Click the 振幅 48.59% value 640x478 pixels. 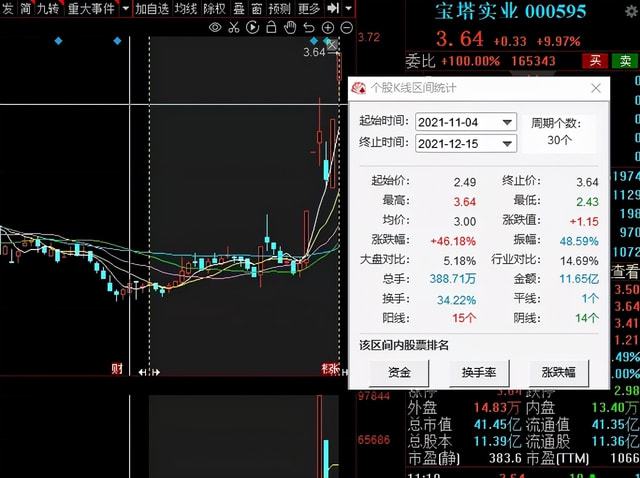[x=579, y=241]
